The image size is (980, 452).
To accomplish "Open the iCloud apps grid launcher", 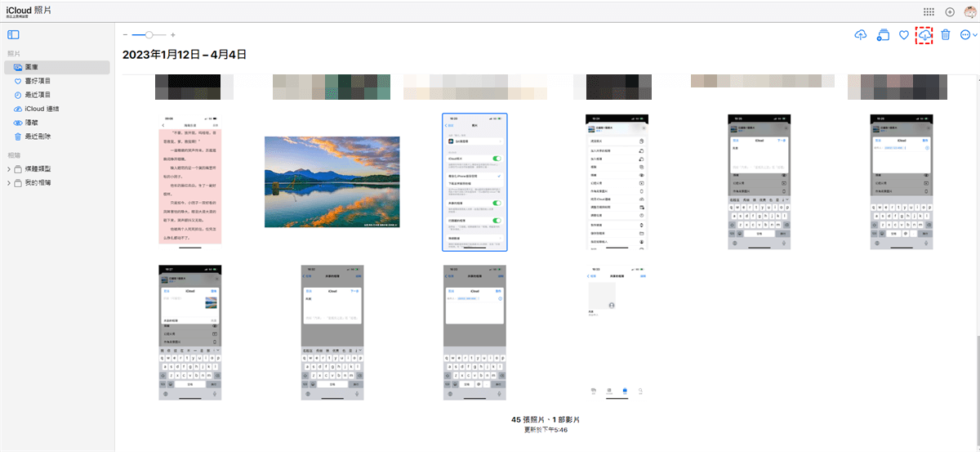I will [x=929, y=11].
